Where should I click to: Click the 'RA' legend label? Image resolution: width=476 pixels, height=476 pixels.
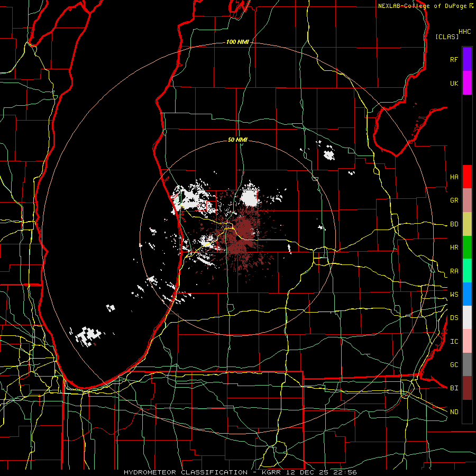click(454, 271)
